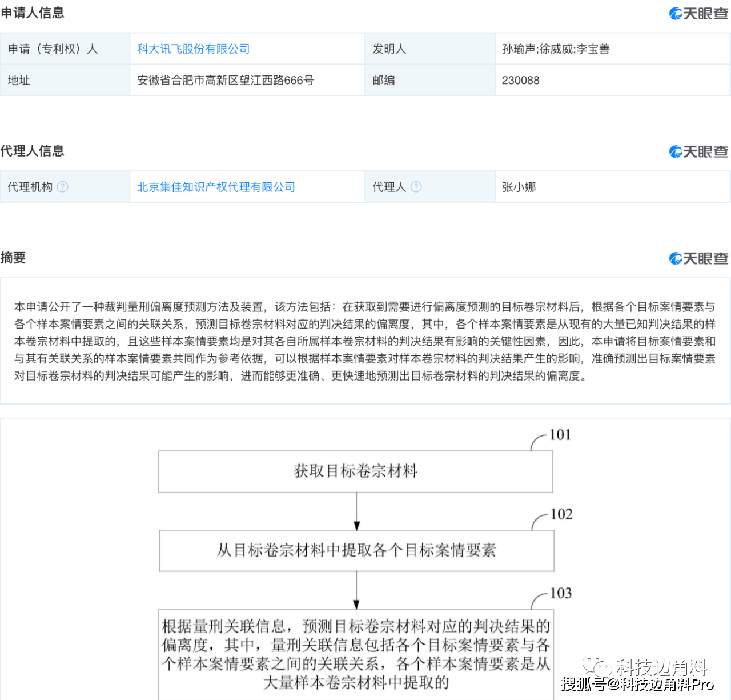Click the 代理人信息 section heading
The width and height of the screenshot is (731, 700).
click(33, 151)
